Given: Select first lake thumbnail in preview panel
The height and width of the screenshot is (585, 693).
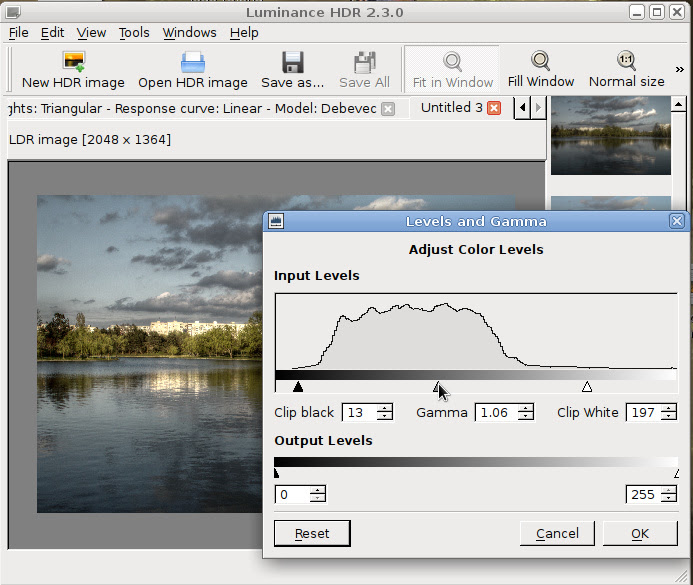Looking at the screenshot, I should tap(611, 136).
